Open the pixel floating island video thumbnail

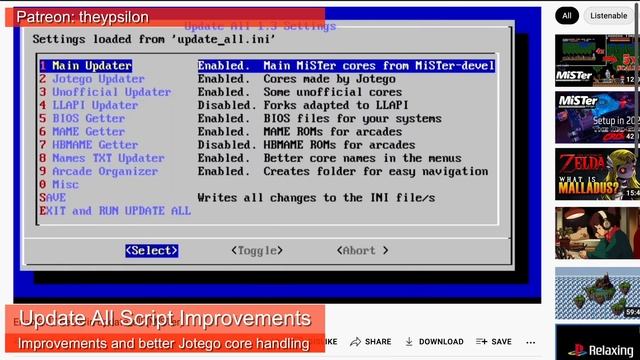[x=597, y=293]
